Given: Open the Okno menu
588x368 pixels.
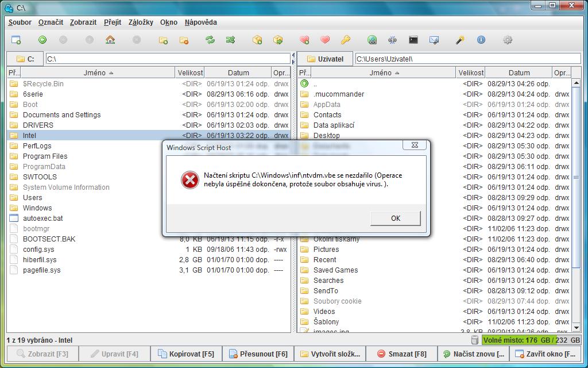Looking at the screenshot, I should tap(169, 22).
